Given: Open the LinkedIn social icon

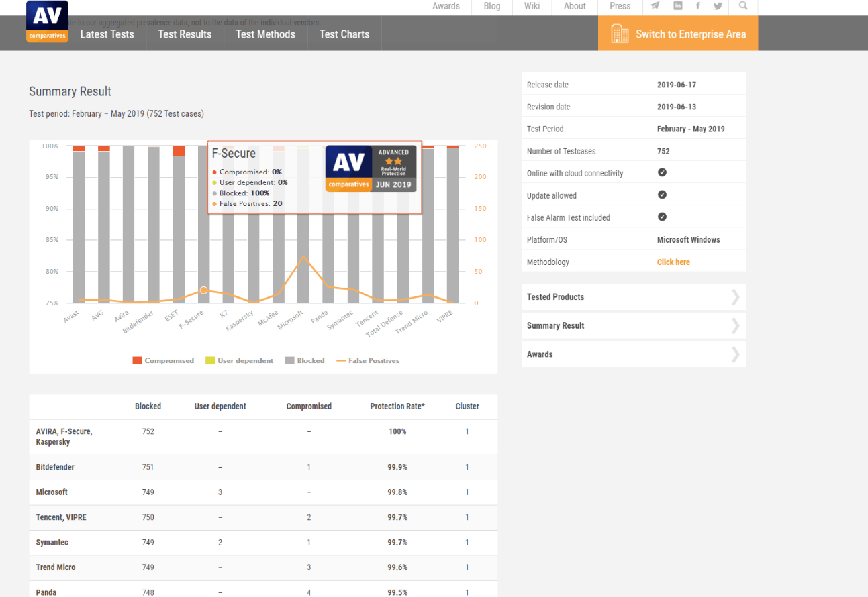Looking at the screenshot, I should click(678, 6).
